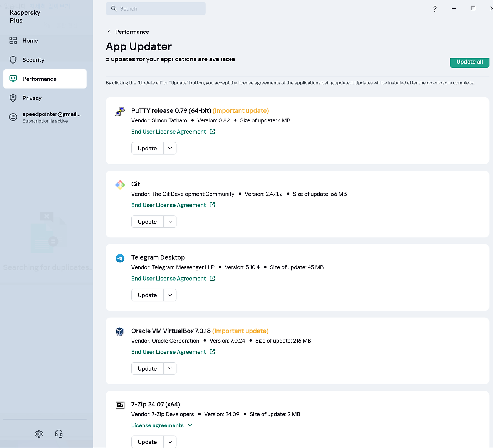Click the PuTTY release 0.79 title

click(x=171, y=110)
